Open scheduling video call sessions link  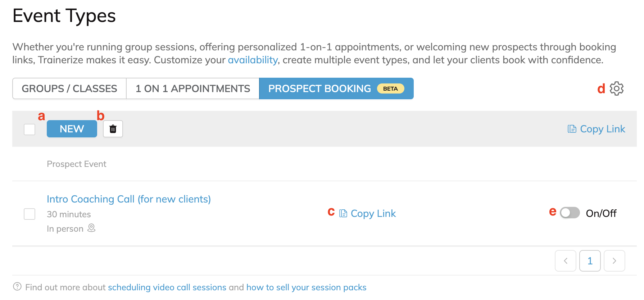[x=167, y=287]
